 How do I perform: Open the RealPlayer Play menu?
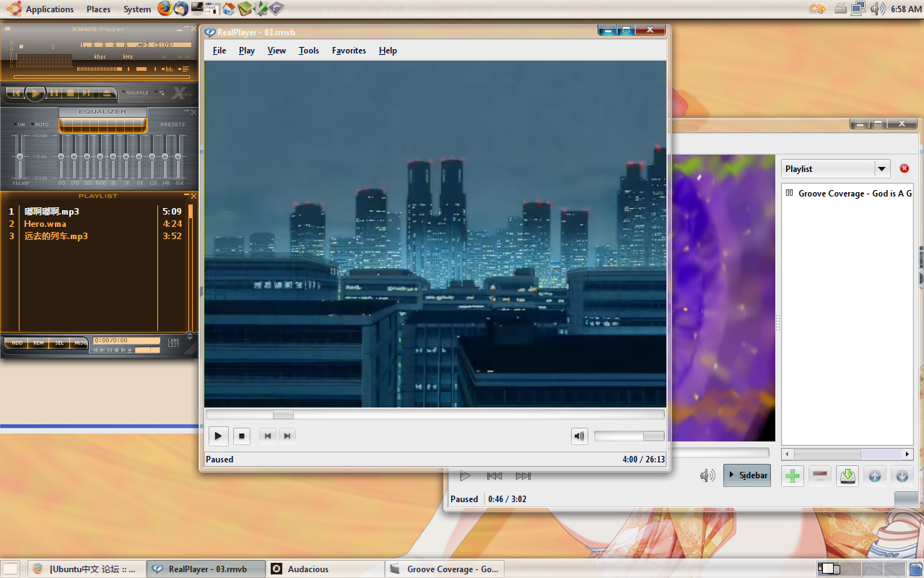[247, 51]
